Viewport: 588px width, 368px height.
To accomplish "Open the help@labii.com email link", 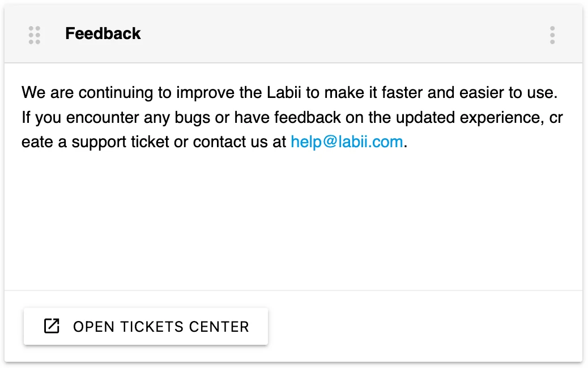I will pos(347,142).
